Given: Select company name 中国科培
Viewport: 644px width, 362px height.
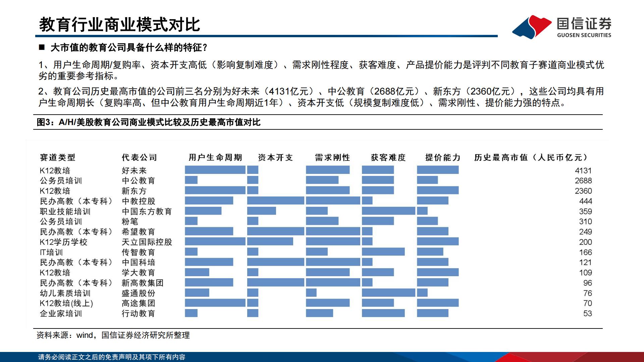Looking at the screenshot, I should [139, 262].
